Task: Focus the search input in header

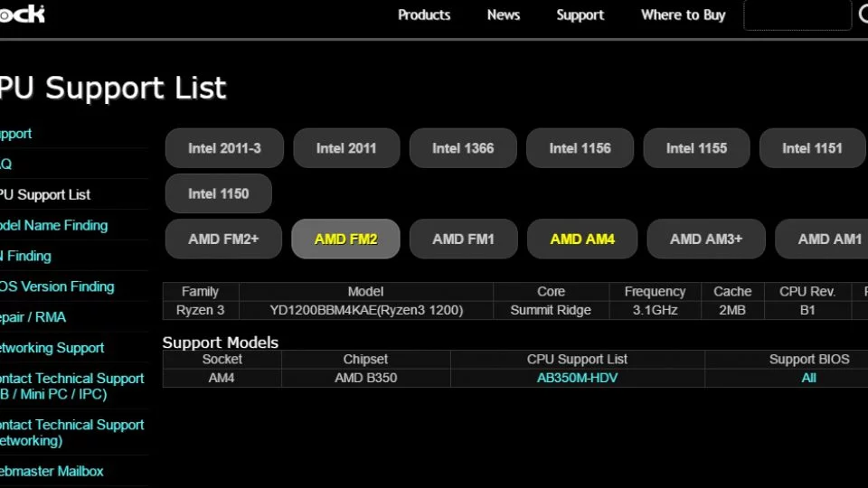Action: point(797,15)
